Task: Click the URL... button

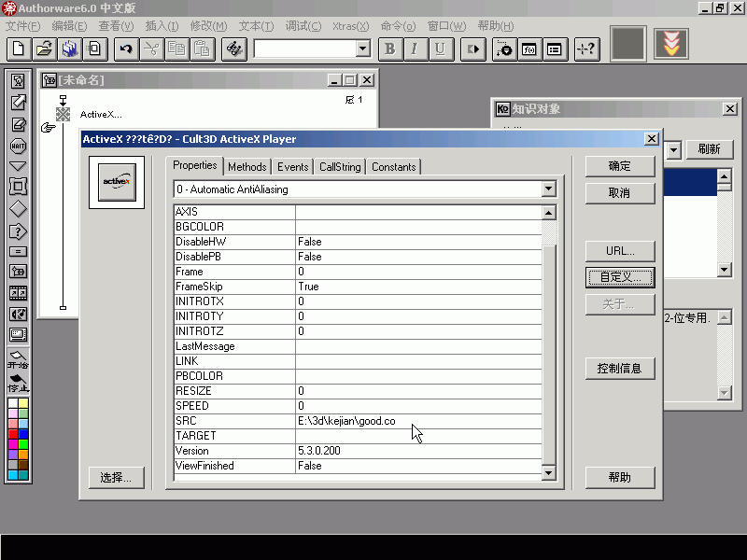Action: pos(620,251)
